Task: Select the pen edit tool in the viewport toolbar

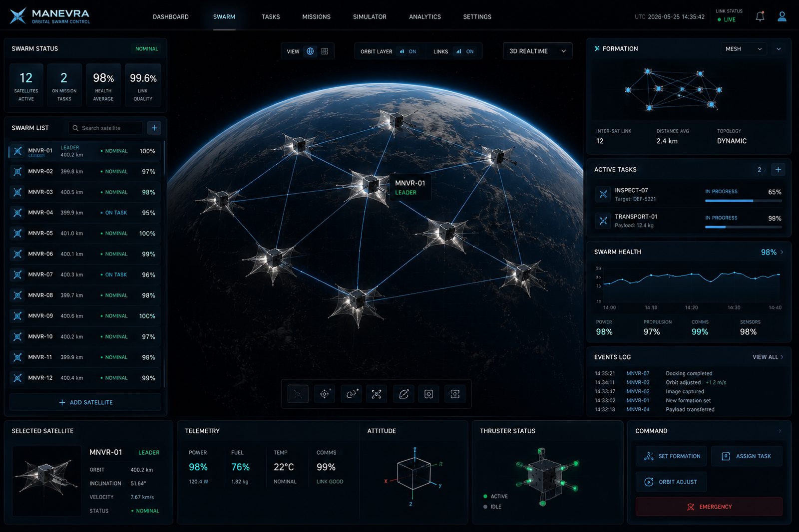Action: coord(403,394)
